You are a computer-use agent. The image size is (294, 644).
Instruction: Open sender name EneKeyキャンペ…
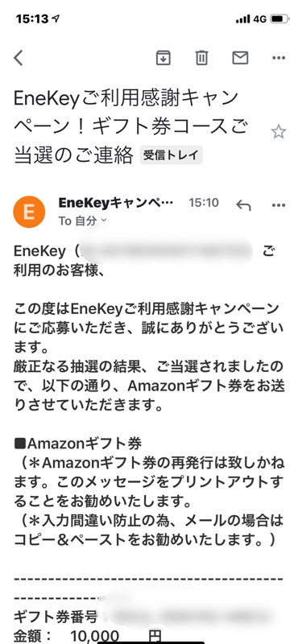click(116, 203)
